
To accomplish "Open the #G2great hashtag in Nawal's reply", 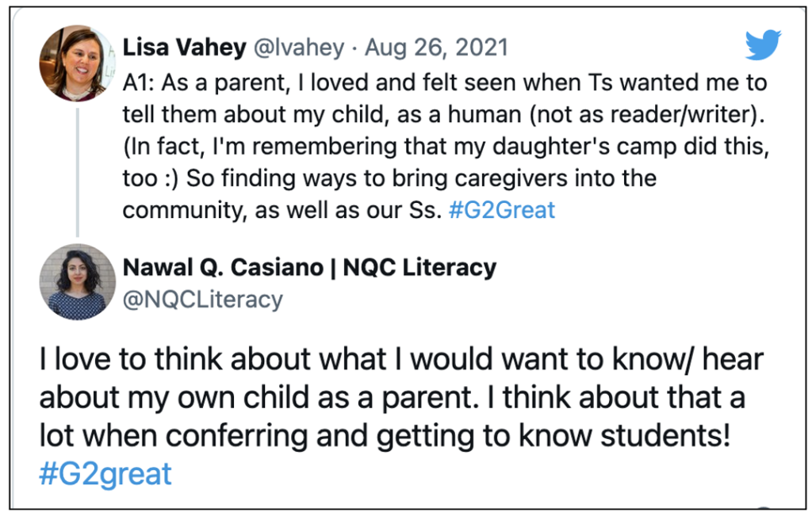I will pos(105,474).
